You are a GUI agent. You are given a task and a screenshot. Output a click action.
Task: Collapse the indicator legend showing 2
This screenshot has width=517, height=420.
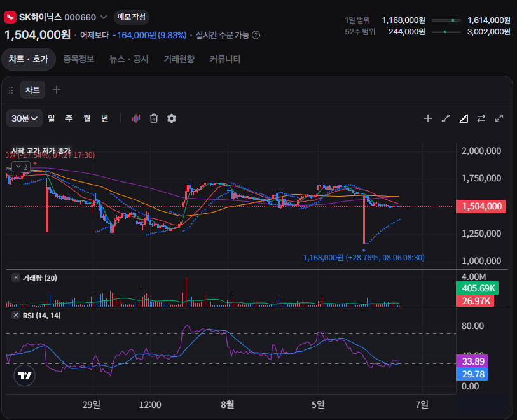coord(21,167)
